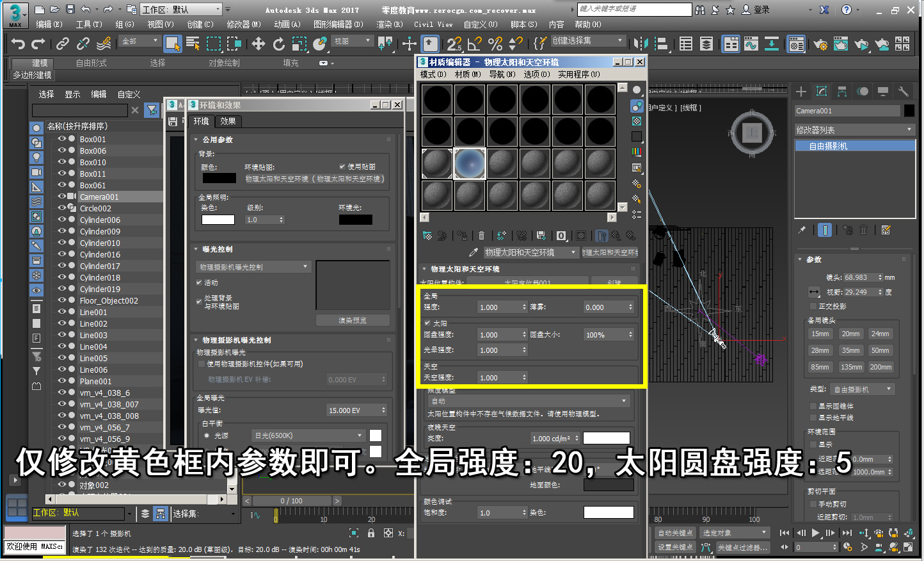Click the filter funnel icon in scene explorer
Screen dimensions: 924x561
point(152,110)
